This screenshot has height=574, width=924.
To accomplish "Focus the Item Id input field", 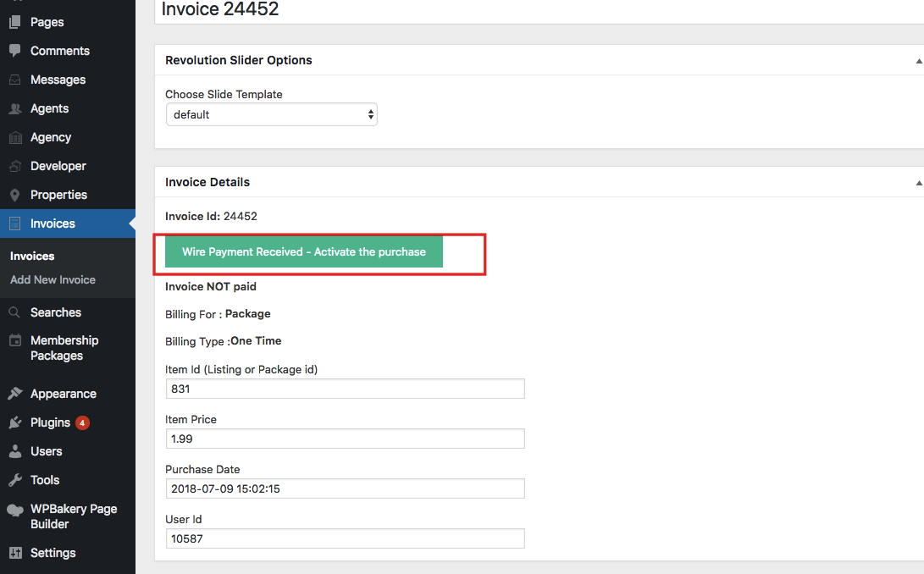I will [346, 389].
